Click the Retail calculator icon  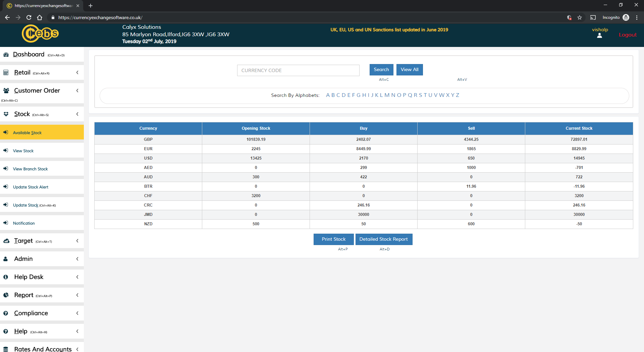tap(6, 73)
